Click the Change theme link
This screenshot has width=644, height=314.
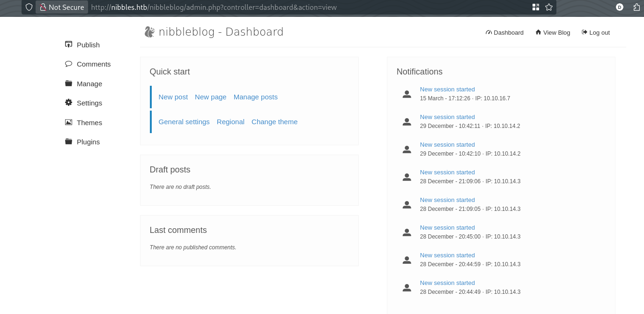pos(274,122)
